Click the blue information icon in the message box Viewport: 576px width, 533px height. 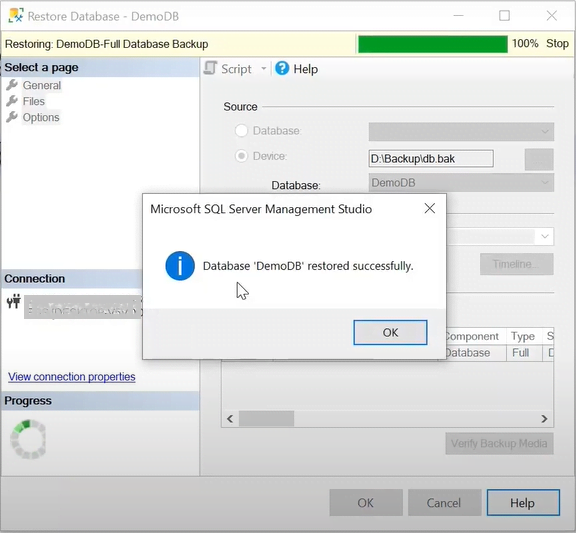(180, 266)
